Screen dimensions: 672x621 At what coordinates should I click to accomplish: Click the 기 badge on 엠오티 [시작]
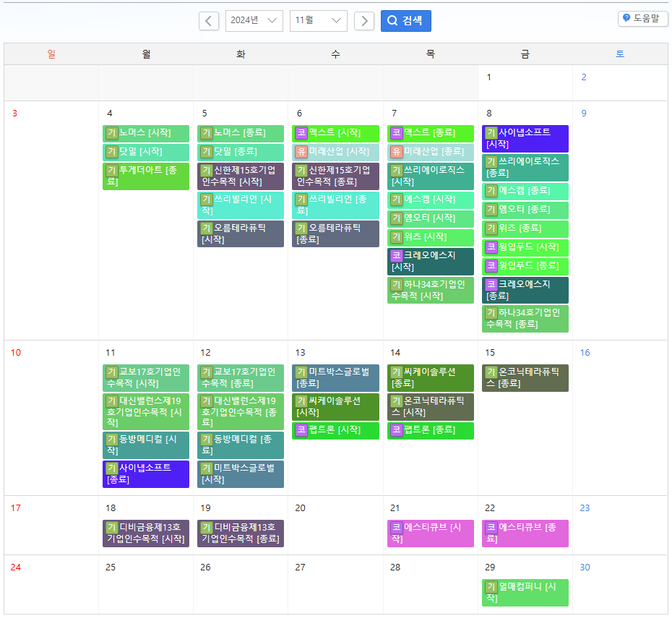point(397,218)
